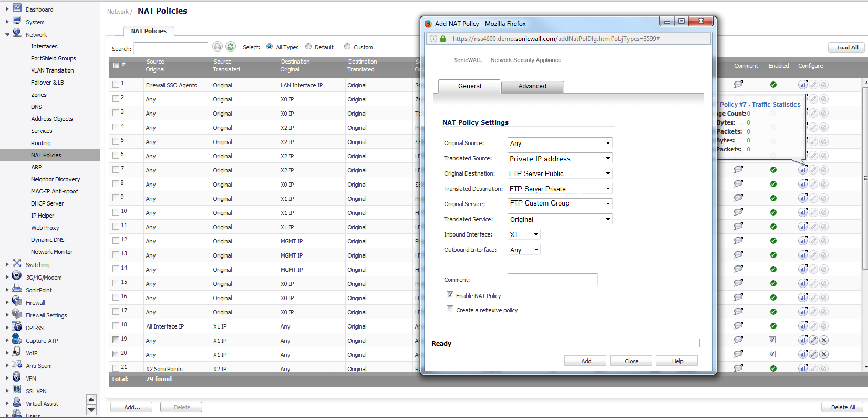
Task: Open the Dashboard sidebar icon
Action: pos(17,8)
